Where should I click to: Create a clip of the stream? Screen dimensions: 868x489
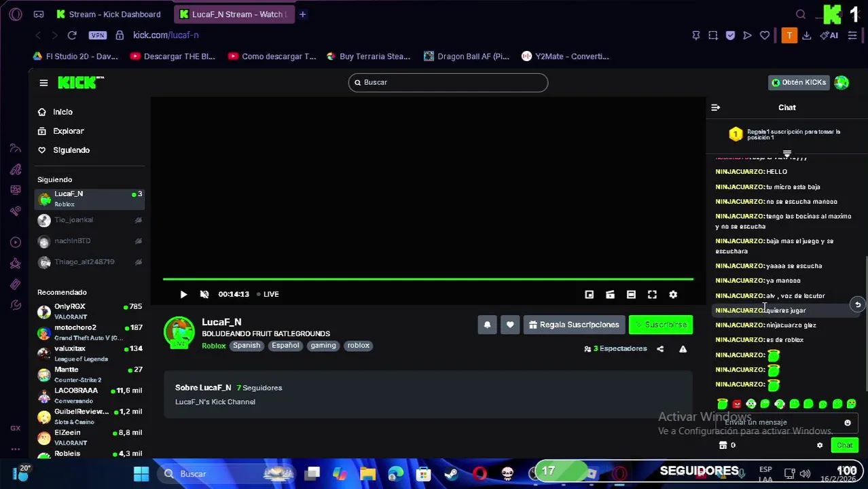click(610, 294)
